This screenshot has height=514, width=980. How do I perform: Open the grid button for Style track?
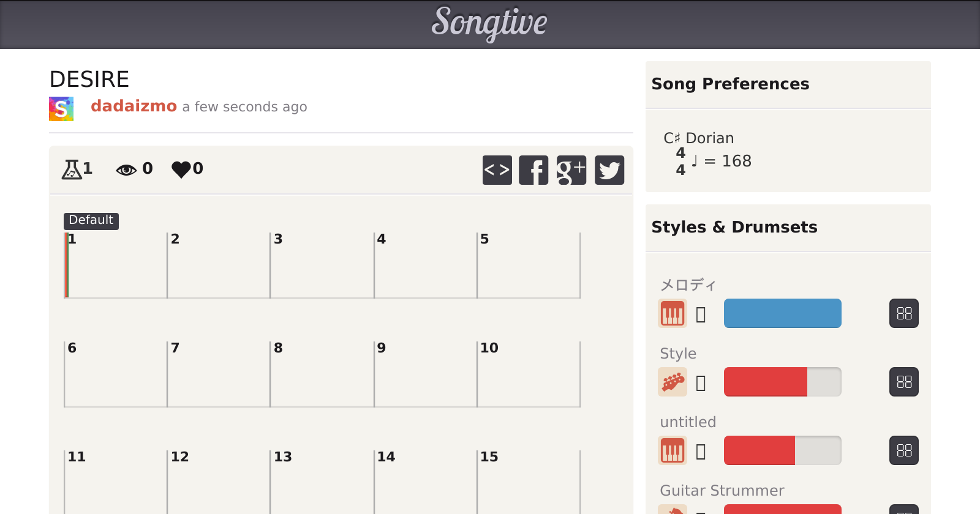pos(903,382)
